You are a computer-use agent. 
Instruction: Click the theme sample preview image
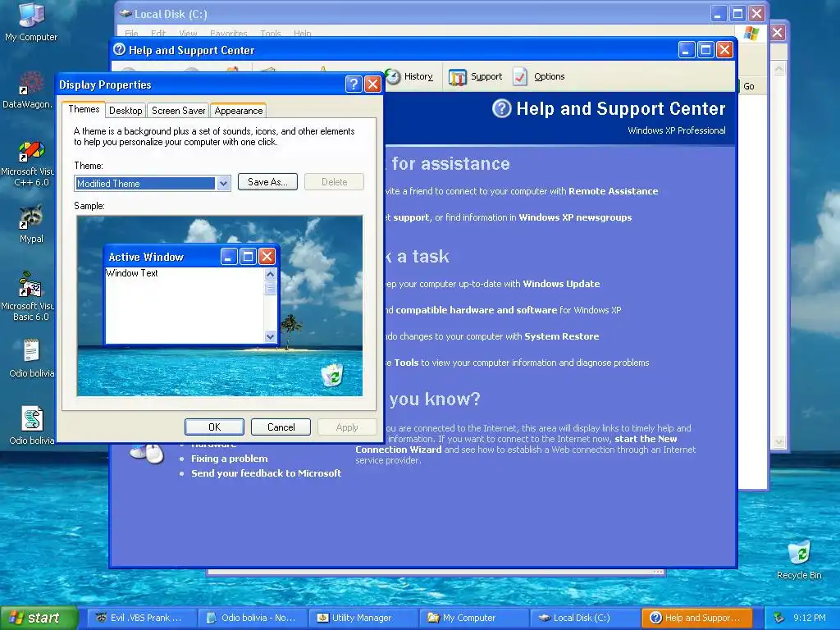point(220,306)
